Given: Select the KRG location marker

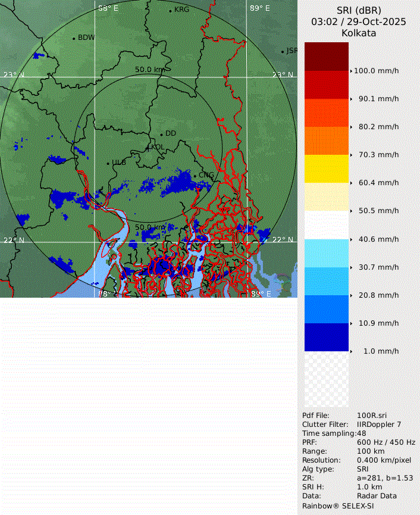Looking at the screenshot, I should click(x=170, y=10).
